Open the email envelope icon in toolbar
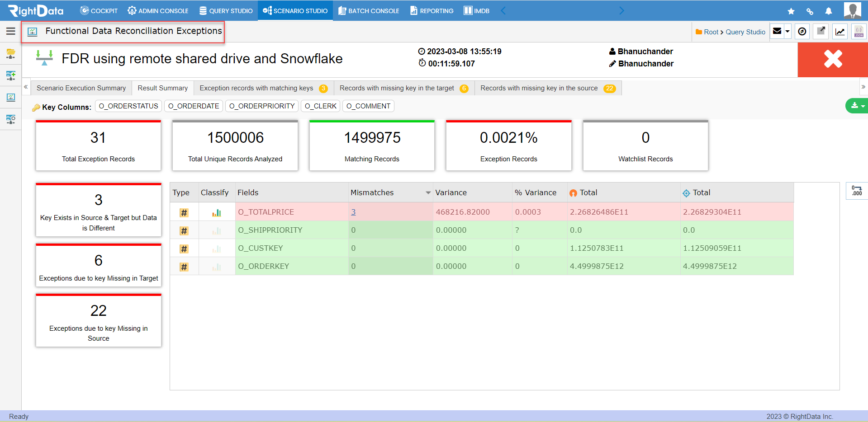 tap(777, 31)
